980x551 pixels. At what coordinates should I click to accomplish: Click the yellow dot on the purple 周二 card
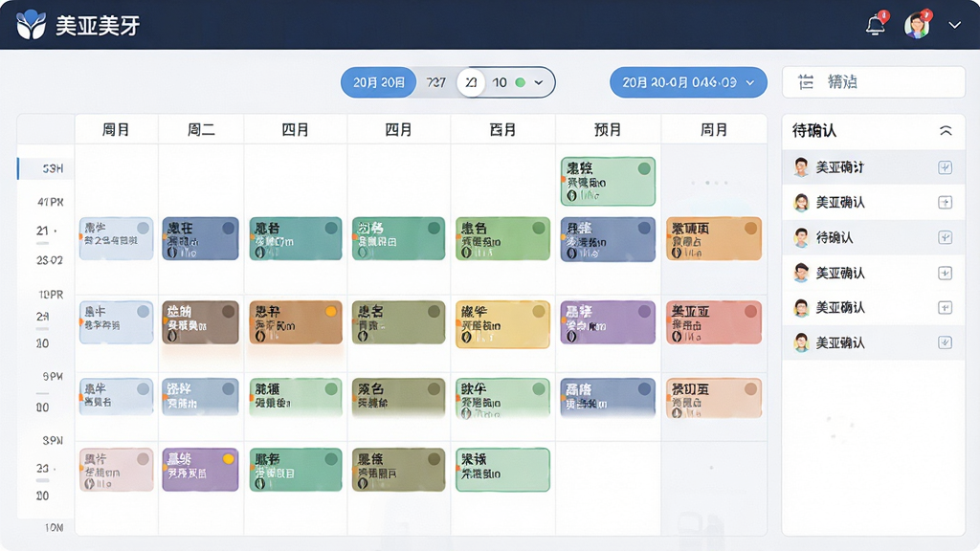[x=229, y=459]
